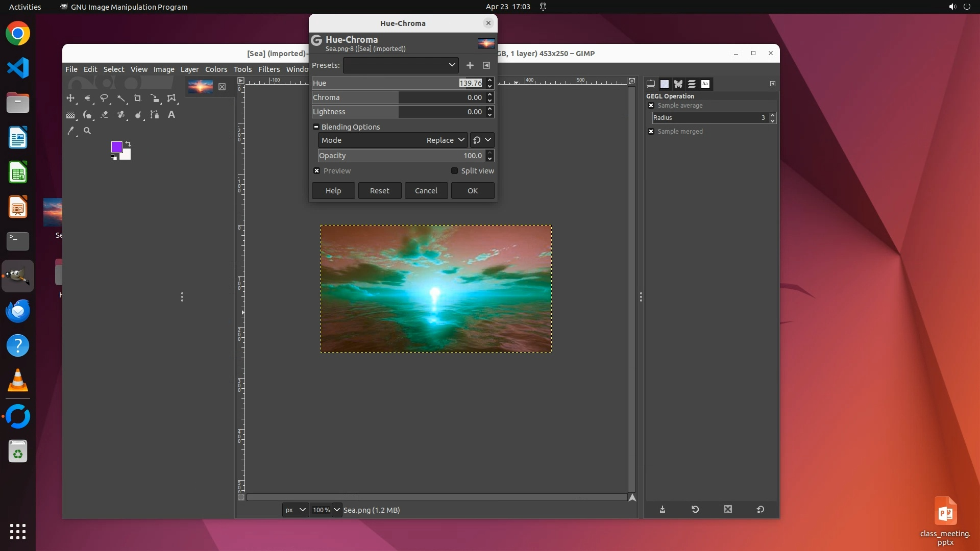Screen dimensions: 980x551
Task: Click OK to apply Hue-Chroma
Action: coord(472,191)
